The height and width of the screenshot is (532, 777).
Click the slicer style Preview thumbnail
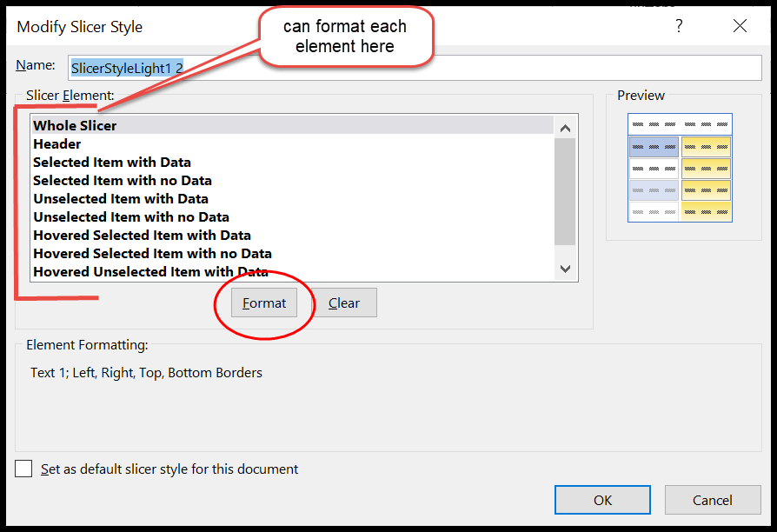[679, 168]
